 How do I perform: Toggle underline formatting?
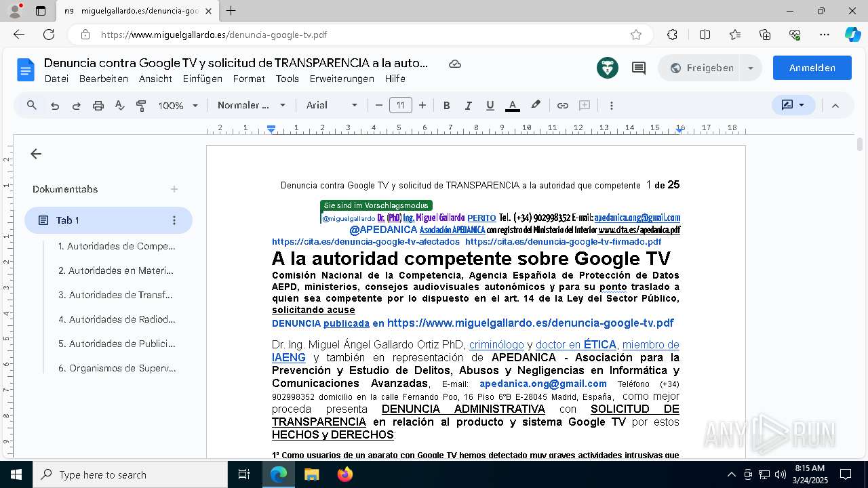pos(490,106)
